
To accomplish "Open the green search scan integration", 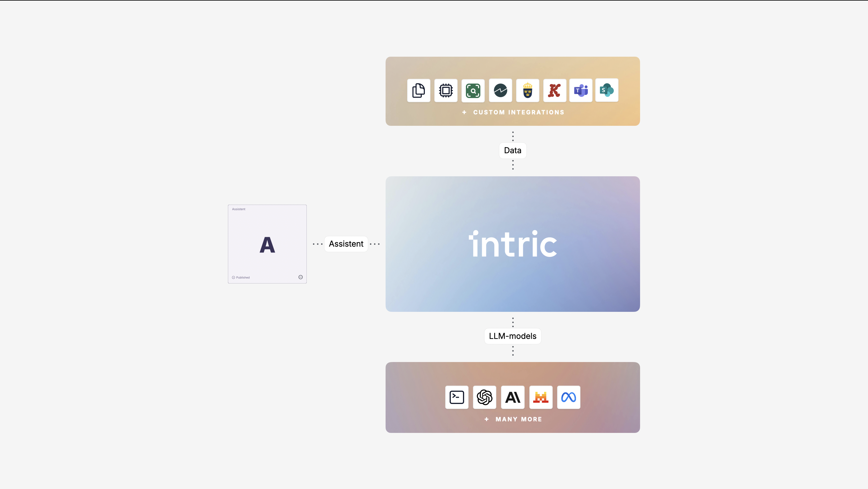I will [x=473, y=90].
